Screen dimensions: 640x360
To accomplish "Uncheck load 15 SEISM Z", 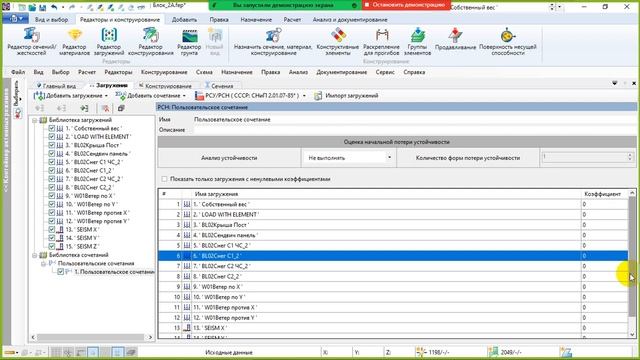I will point(51,246).
